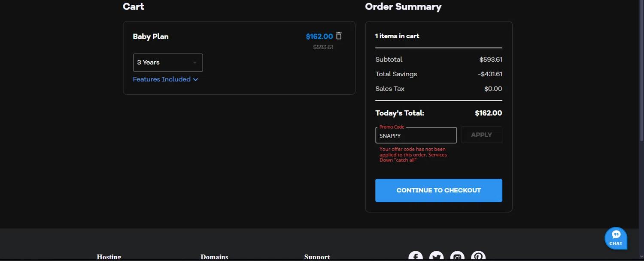The width and height of the screenshot is (644, 261).
Task: Click the blue $162.00 cart item price
Action: tap(319, 36)
